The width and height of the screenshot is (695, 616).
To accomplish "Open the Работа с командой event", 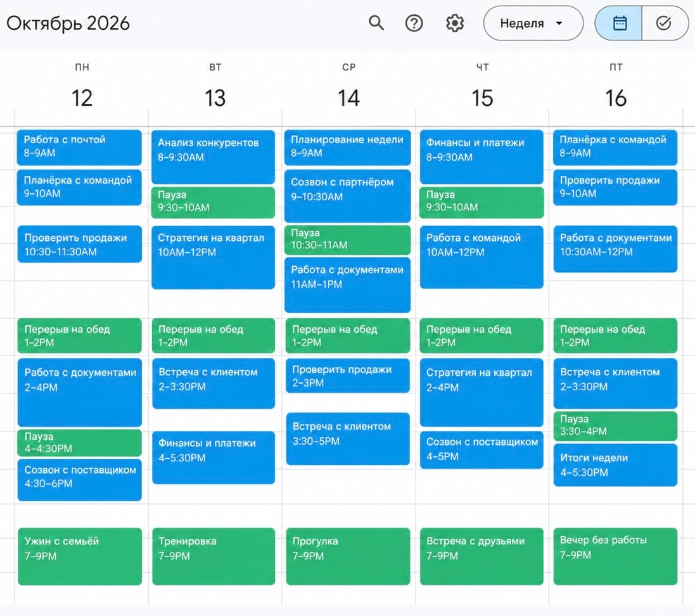I will [481, 257].
